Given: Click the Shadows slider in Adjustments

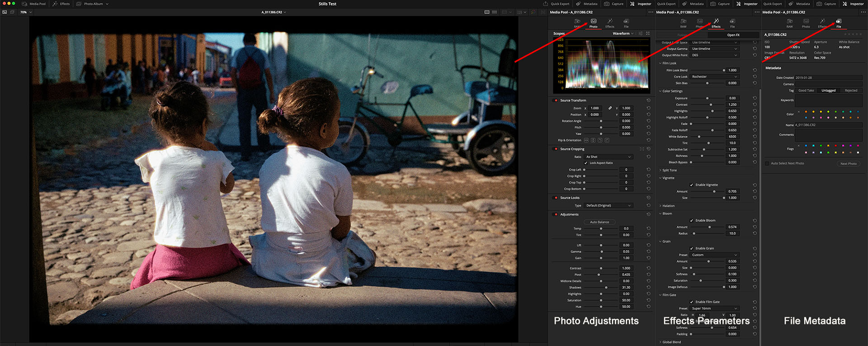Looking at the screenshot, I should coord(601,287).
